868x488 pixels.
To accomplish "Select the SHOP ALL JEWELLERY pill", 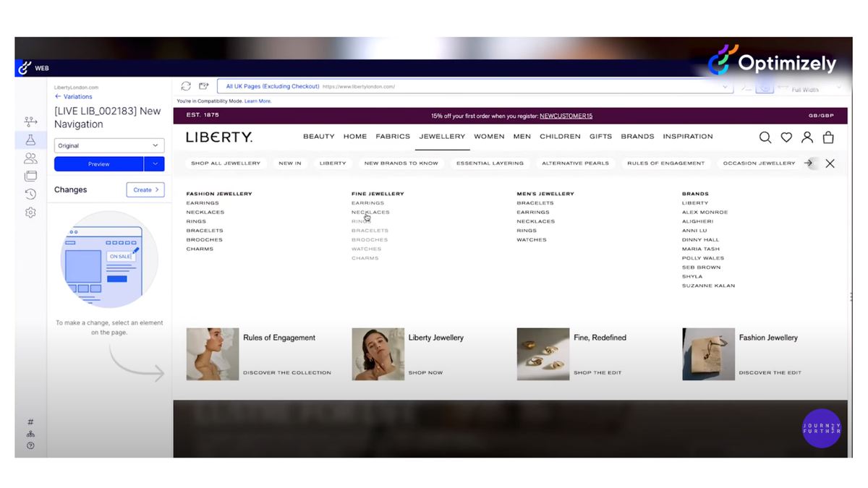I will [226, 163].
